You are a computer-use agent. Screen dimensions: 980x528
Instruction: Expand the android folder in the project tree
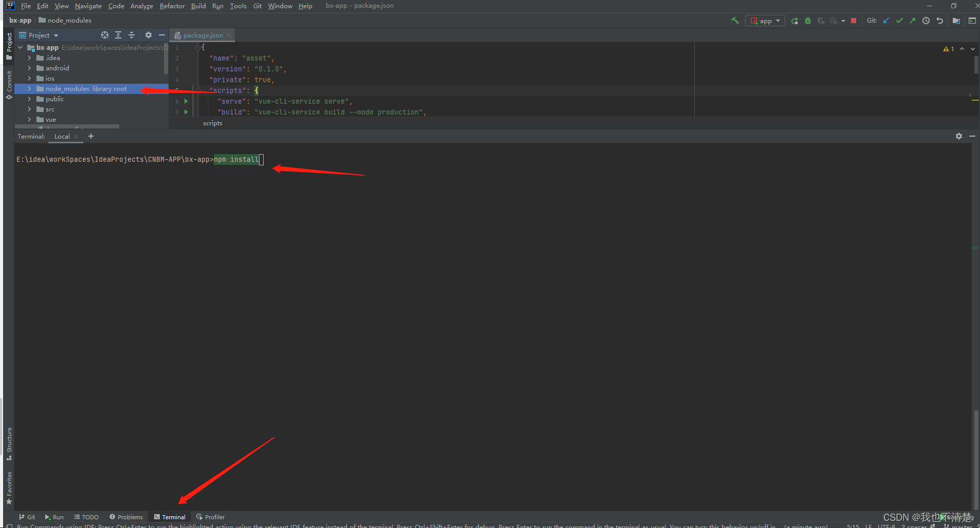click(x=29, y=68)
